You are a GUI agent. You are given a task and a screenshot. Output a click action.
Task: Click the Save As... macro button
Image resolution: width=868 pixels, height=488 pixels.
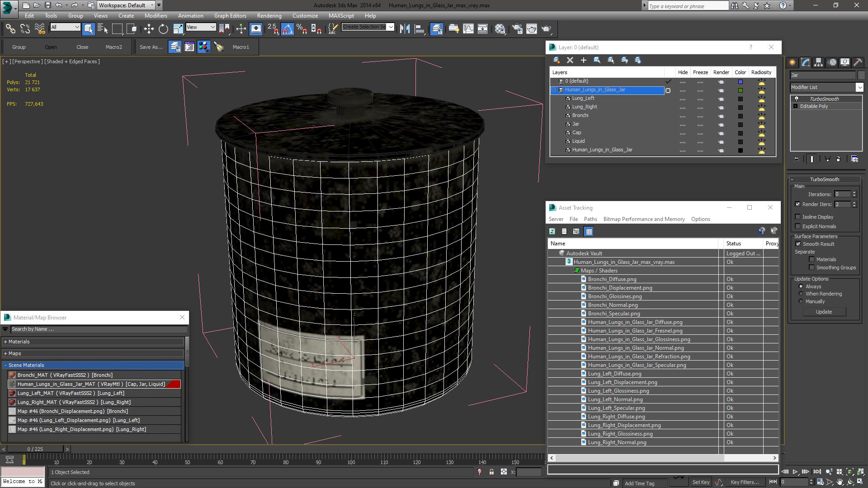point(151,47)
